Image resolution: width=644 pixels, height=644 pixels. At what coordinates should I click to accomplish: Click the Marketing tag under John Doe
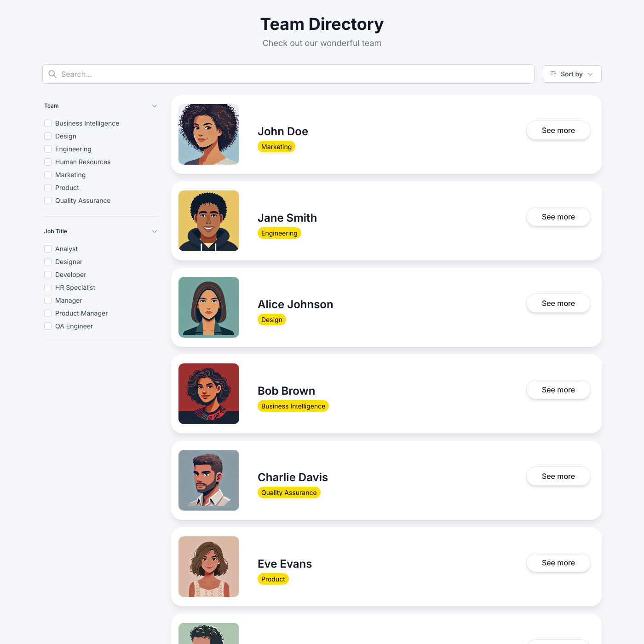pyautogui.click(x=276, y=146)
